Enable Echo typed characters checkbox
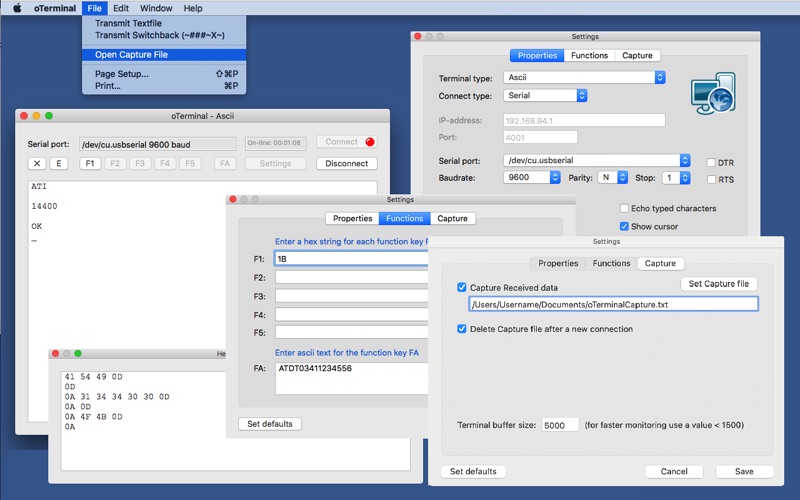The image size is (800, 500). click(624, 208)
